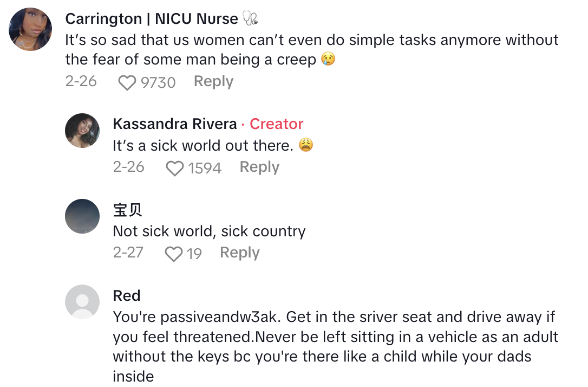Reply to Carrington's comment

(x=213, y=82)
